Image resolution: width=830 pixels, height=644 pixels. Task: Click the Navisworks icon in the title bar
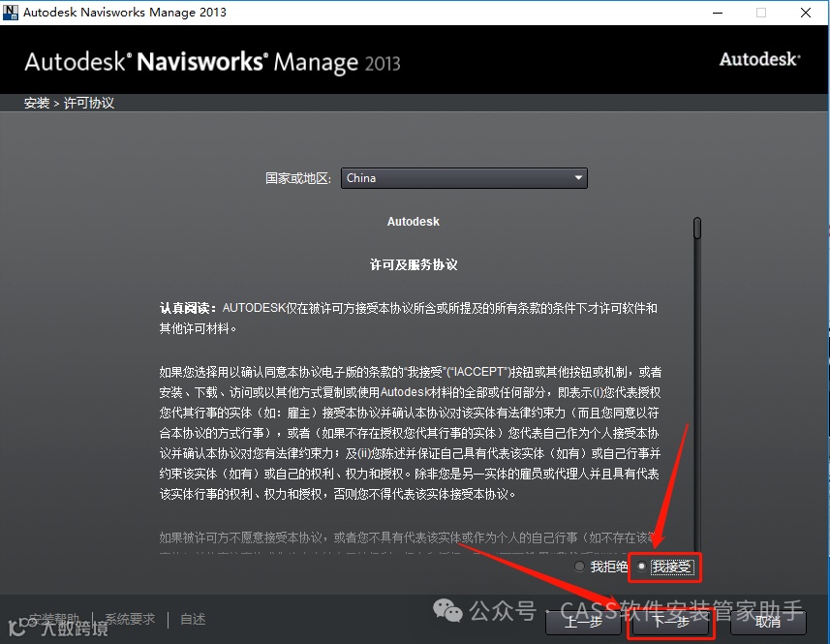pos(10,13)
